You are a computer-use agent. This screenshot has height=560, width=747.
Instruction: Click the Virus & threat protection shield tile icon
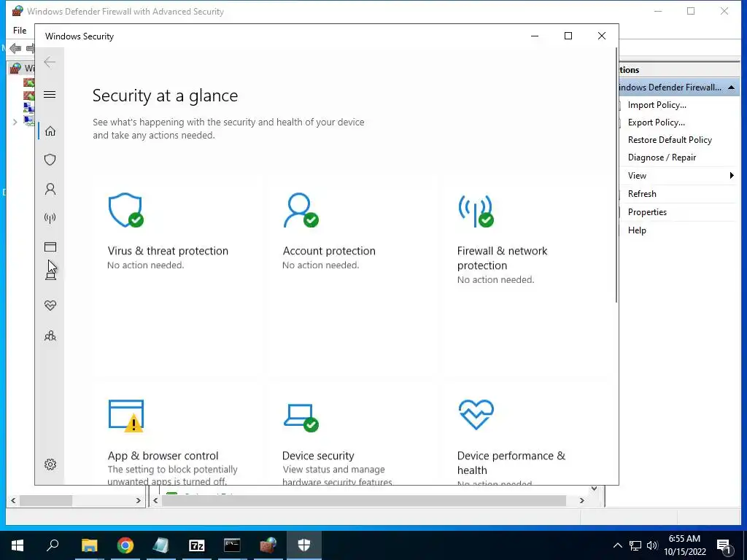[125, 210]
